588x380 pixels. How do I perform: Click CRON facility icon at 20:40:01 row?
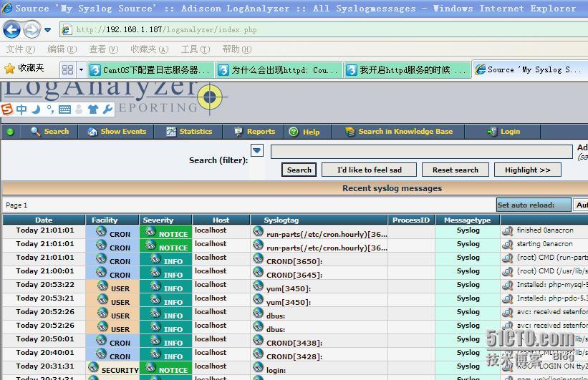[x=101, y=354]
